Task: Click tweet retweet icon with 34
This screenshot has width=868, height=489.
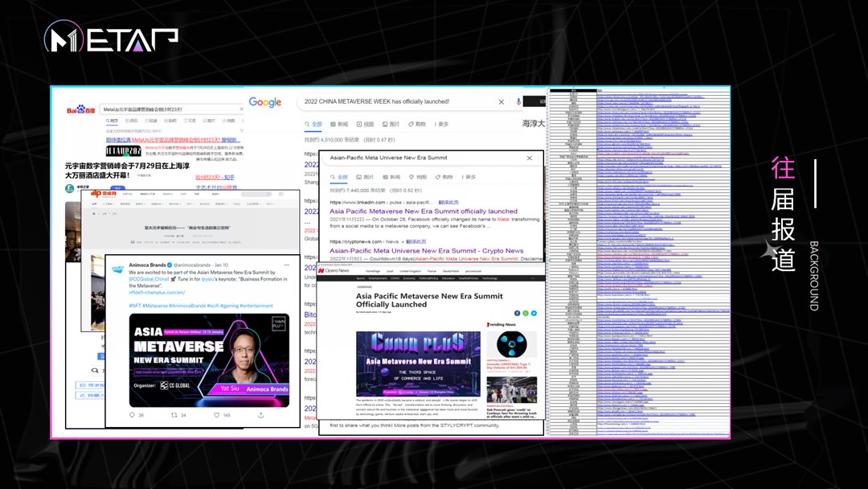Action: pos(174,415)
